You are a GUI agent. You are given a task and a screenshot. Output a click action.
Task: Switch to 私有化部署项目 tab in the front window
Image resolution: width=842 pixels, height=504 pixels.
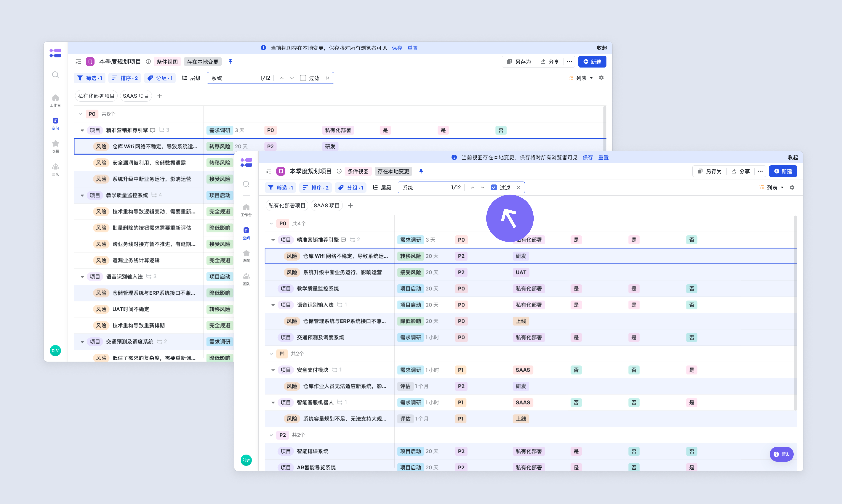pyautogui.click(x=287, y=206)
